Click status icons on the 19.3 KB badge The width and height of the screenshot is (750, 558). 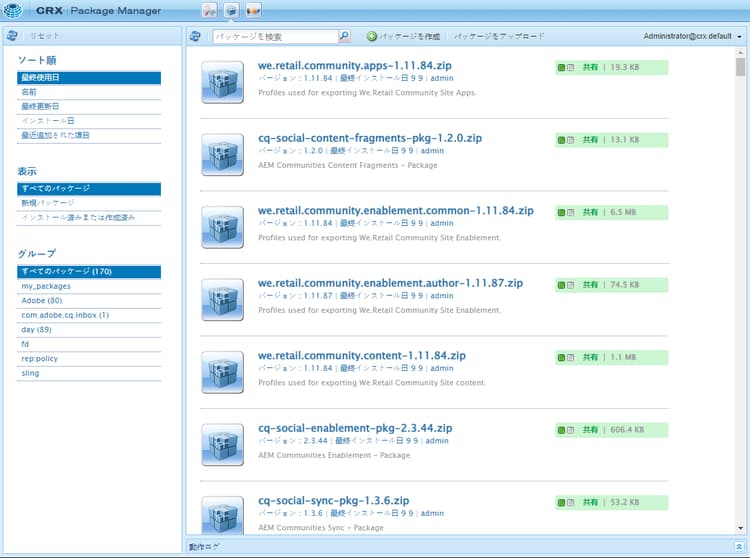[x=566, y=67]
